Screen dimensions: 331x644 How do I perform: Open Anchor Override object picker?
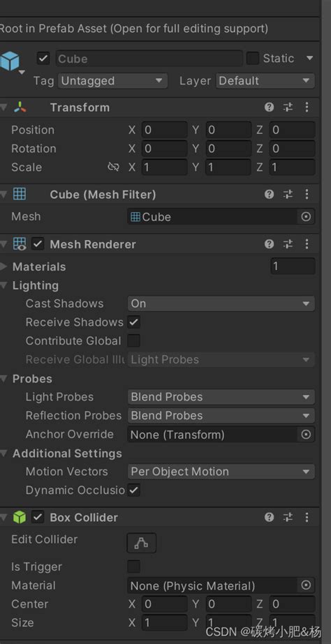tap(306, 435)
